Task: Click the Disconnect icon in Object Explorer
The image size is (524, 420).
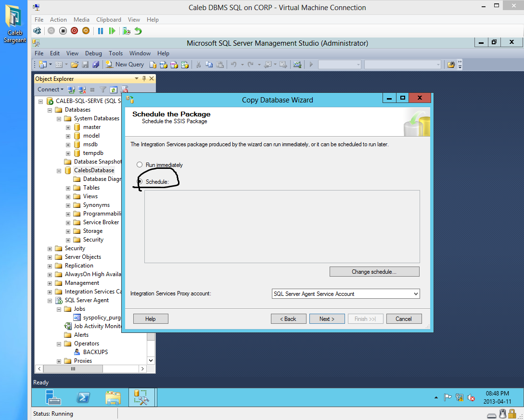Action: [x=82, y=89]
